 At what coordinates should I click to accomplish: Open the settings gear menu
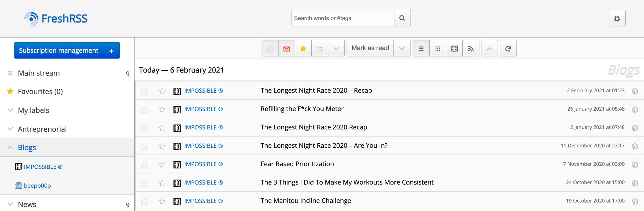tap(617, 18)
